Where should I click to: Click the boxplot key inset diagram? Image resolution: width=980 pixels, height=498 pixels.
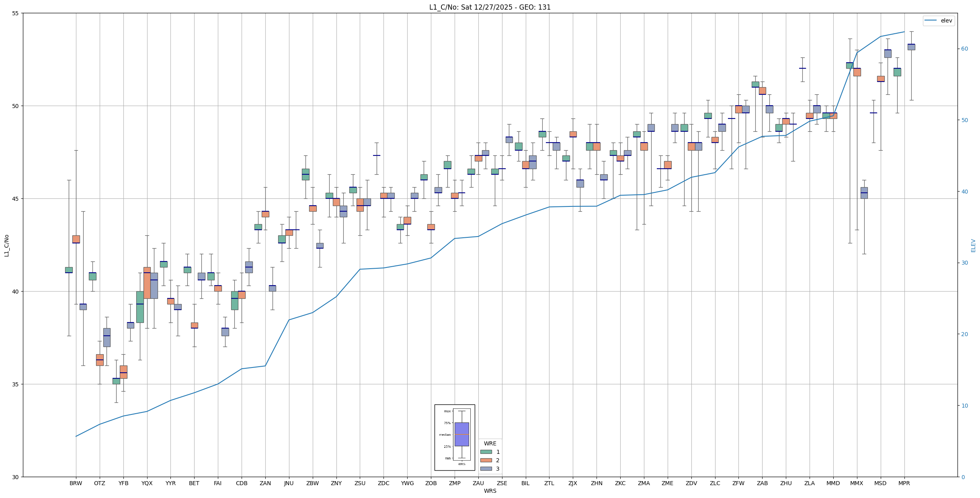tap(455, 437)
